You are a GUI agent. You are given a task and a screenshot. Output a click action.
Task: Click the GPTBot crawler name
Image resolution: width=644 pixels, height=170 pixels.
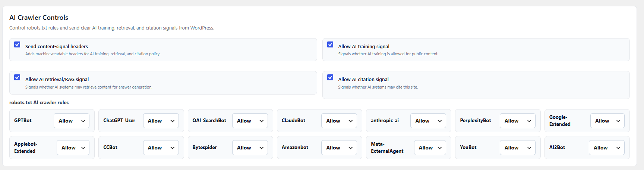click(23, 120)
